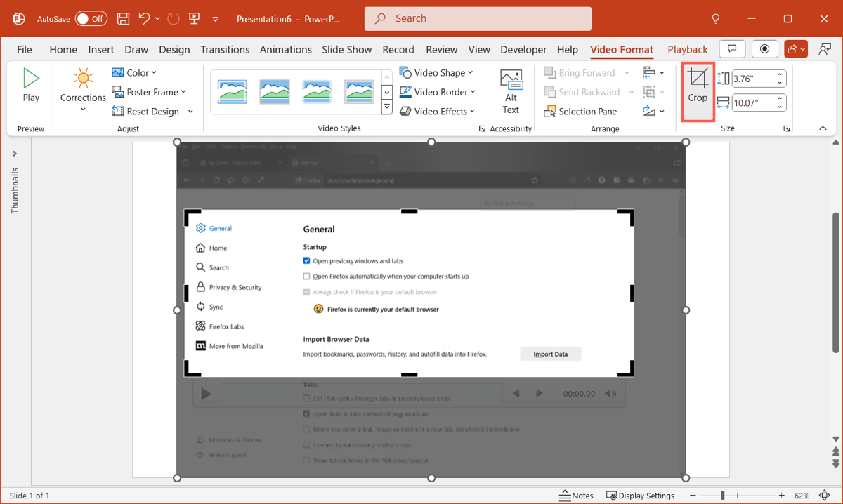Switch to the Transitions tab
The height and width of the screenshot is (504, 843).
[225, 49]
